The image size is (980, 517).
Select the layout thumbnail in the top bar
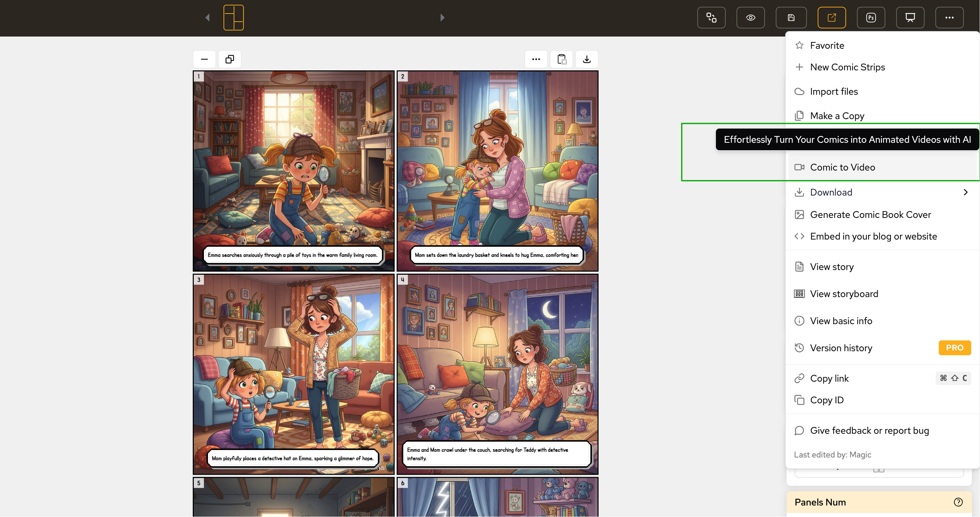pos(234,18)
